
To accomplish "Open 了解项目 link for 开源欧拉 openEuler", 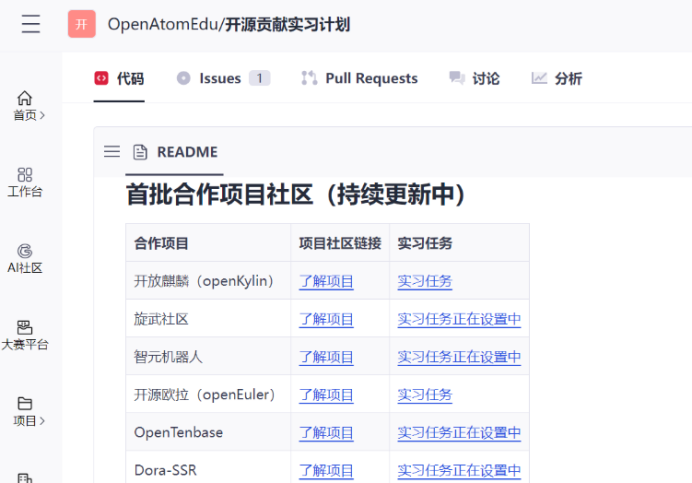I will [x=327, y=395].
